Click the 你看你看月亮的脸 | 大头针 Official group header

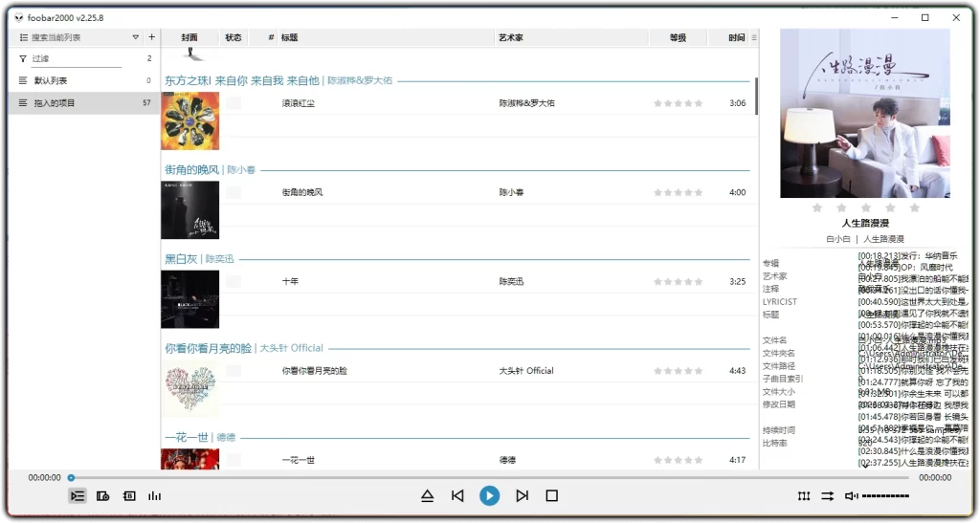[244, 348]
